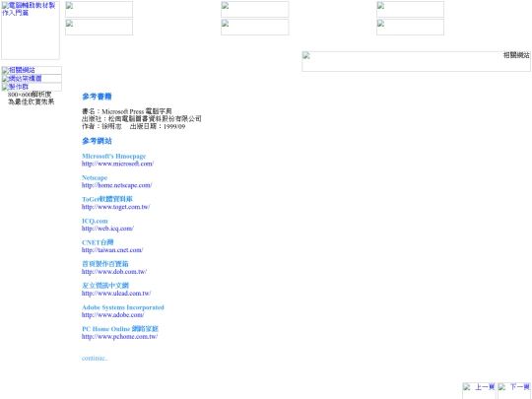
Task: Click the ToGet軟體資料庫 title
Action: click(x=106, y=199)
